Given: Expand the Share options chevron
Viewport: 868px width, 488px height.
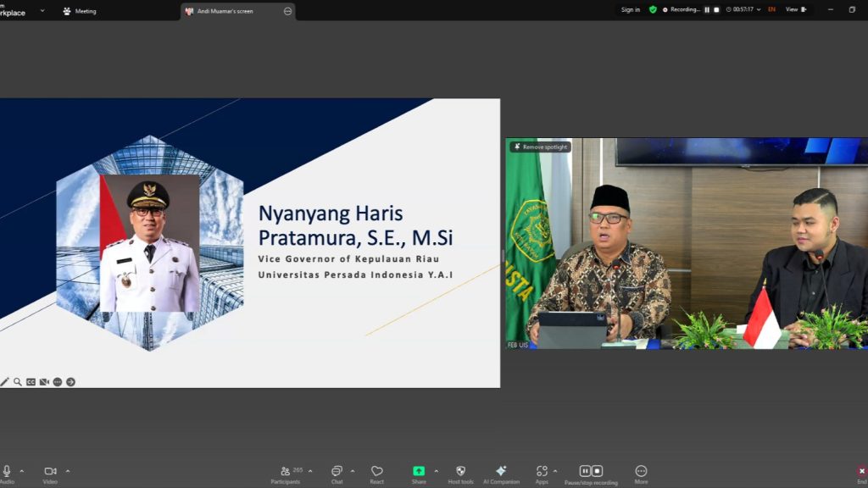Looking at the screenshot, I should coord(437,471).
